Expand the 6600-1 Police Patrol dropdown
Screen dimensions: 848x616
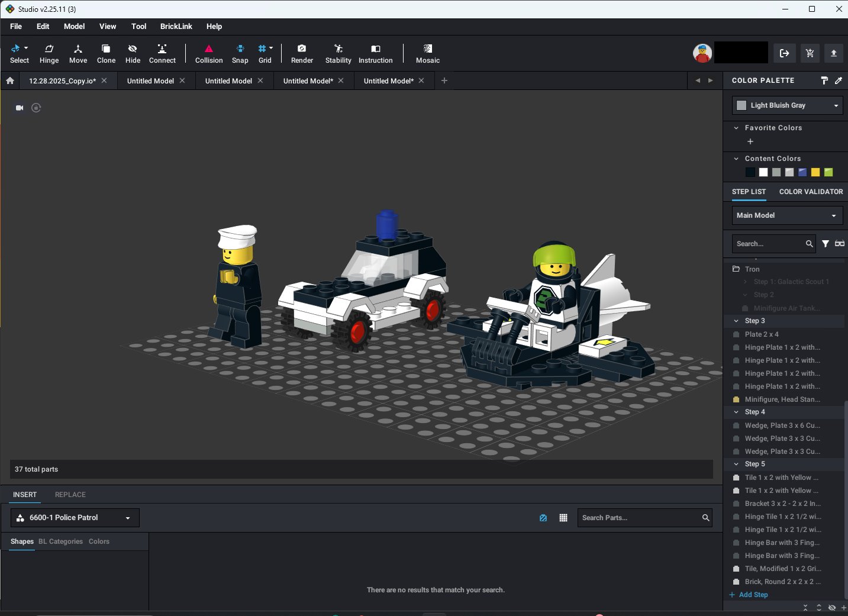(75, 518)
